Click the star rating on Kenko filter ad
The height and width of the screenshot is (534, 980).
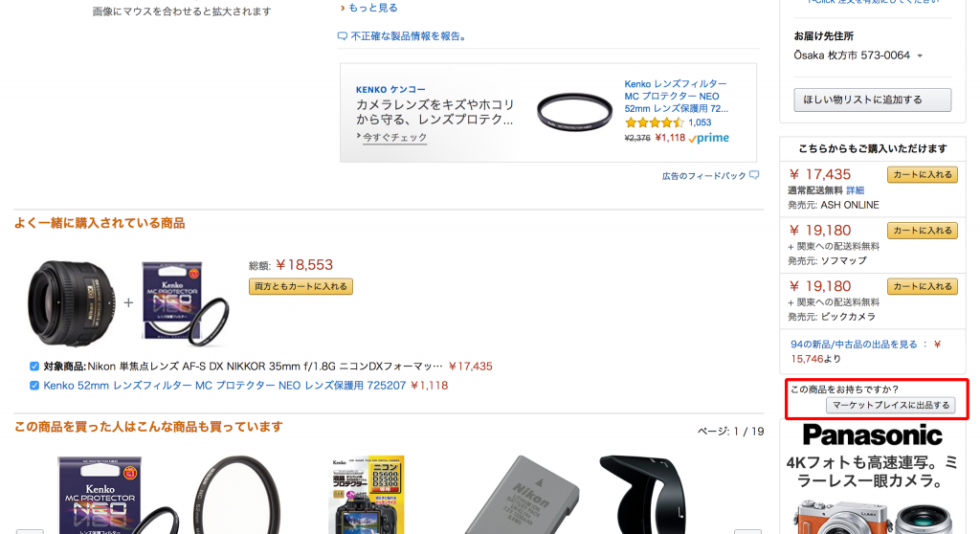[x=655, y=122]
